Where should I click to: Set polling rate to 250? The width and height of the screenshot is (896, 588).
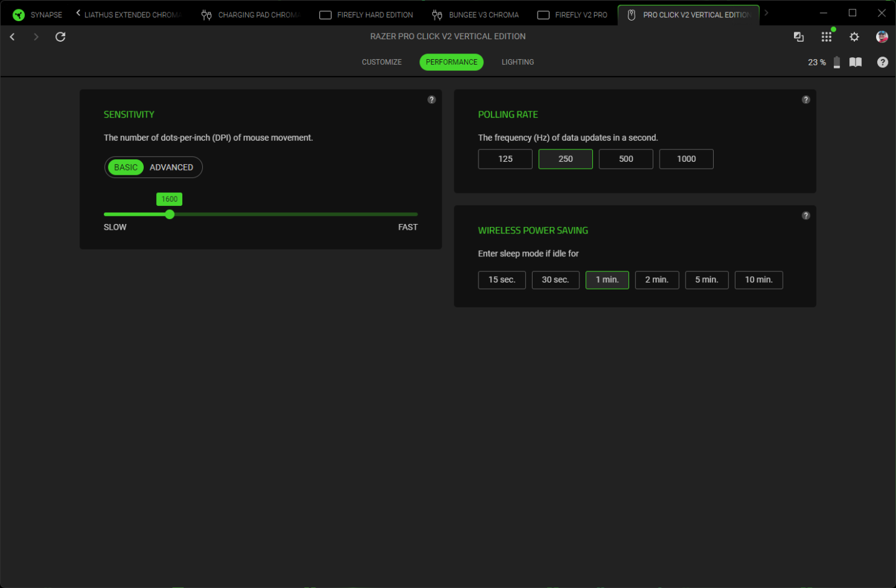pyautogui.click(x=566, y=159)
